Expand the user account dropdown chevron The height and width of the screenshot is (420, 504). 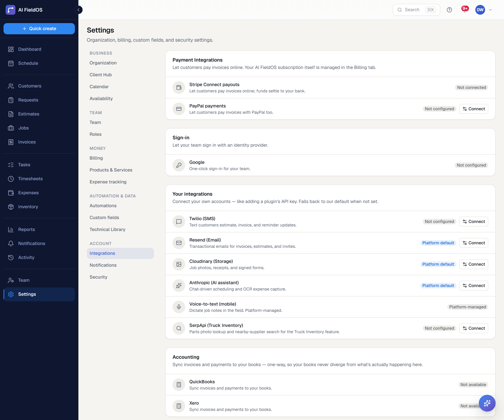pos(490,10)
